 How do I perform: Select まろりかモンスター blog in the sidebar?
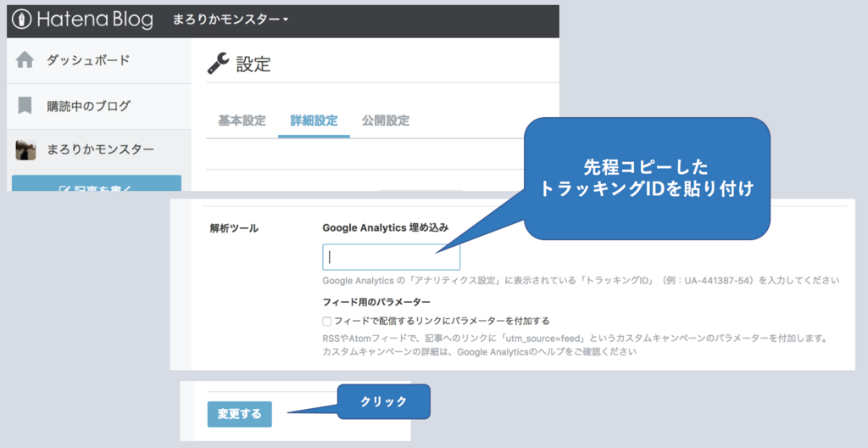pyautogui.click(x=99, y=149)
